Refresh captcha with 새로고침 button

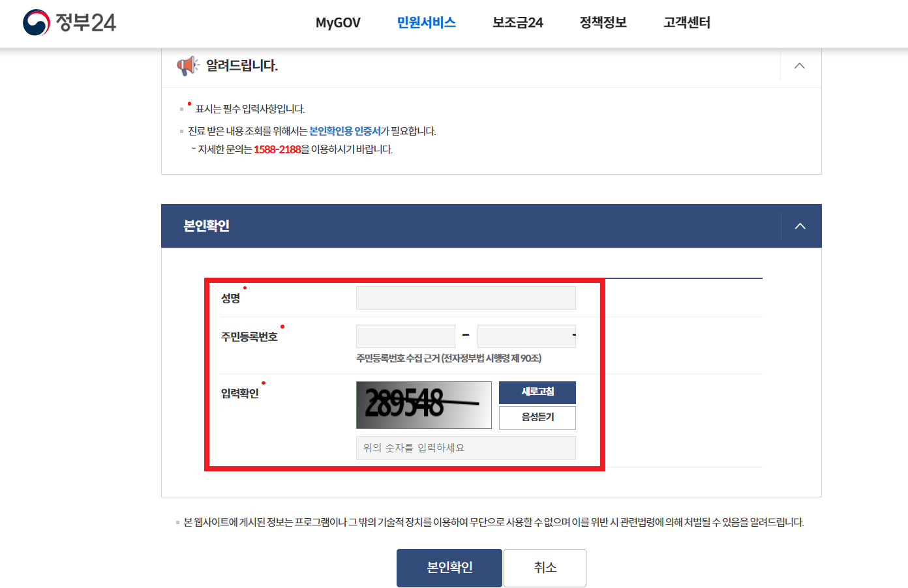(x=537, y=392)
